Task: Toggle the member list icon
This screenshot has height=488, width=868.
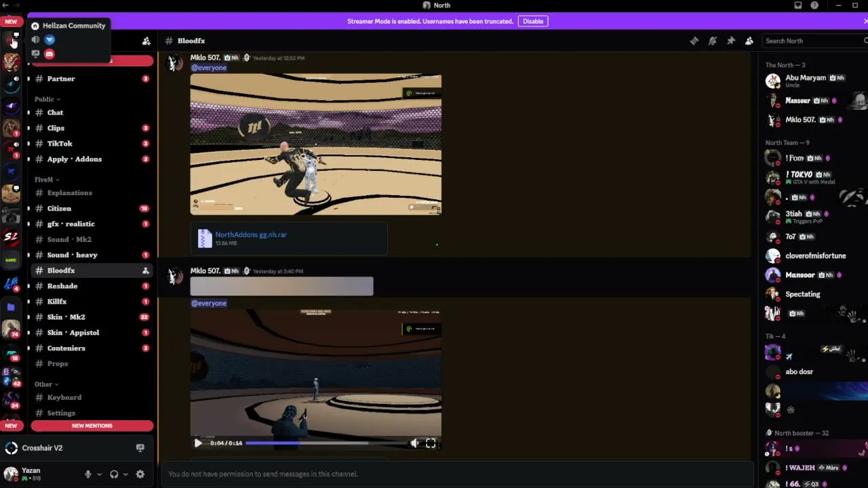Action: [x=749, y=41]
